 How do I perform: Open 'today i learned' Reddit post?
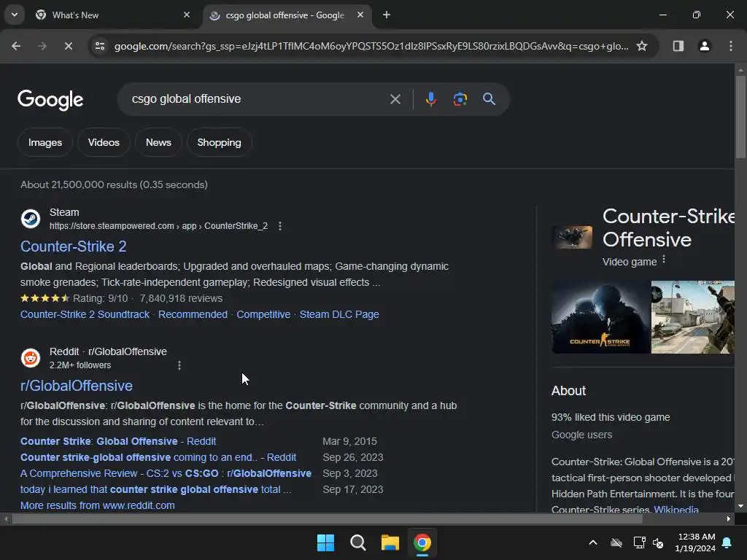[x=156, y=489]
